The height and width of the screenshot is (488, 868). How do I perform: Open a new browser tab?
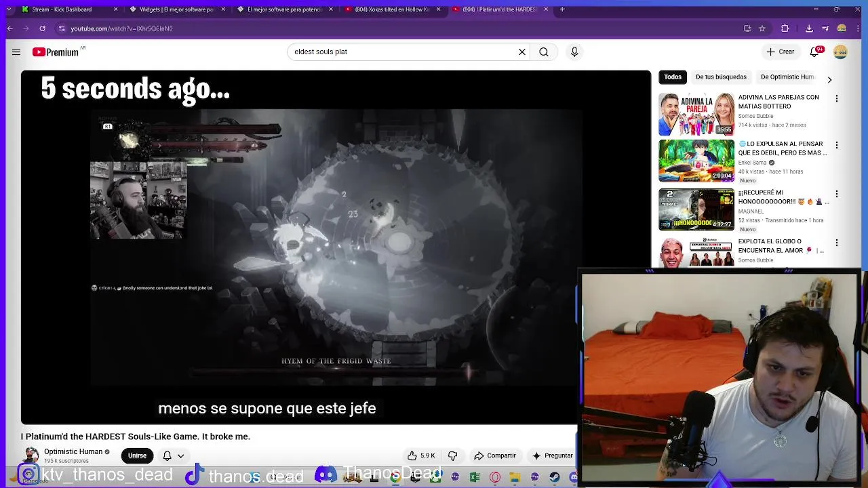click(562, 9)
